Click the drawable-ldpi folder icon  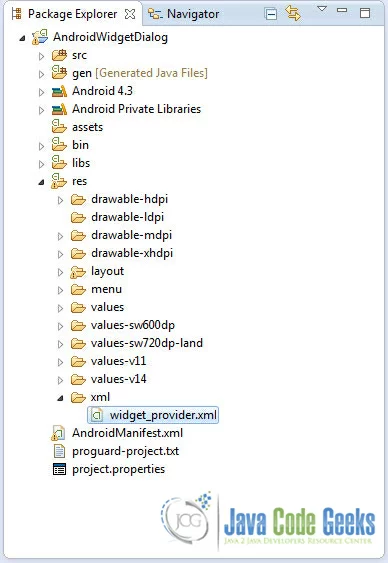[78, 217]
